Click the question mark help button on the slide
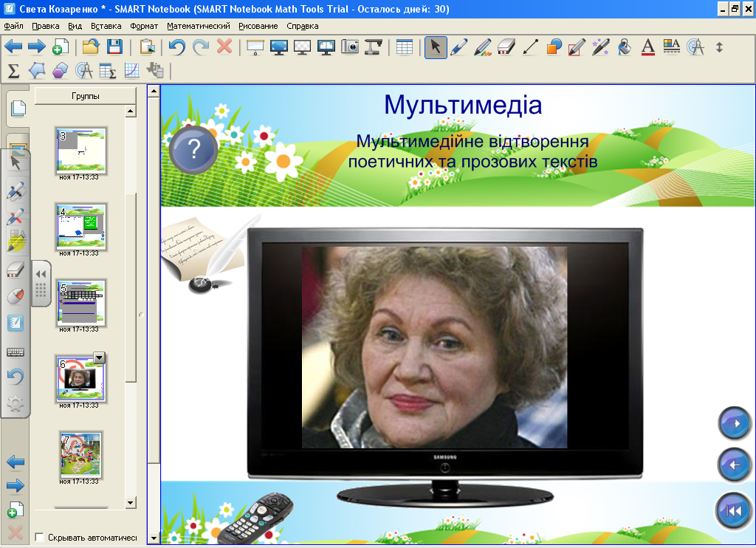 click(193, 149)
